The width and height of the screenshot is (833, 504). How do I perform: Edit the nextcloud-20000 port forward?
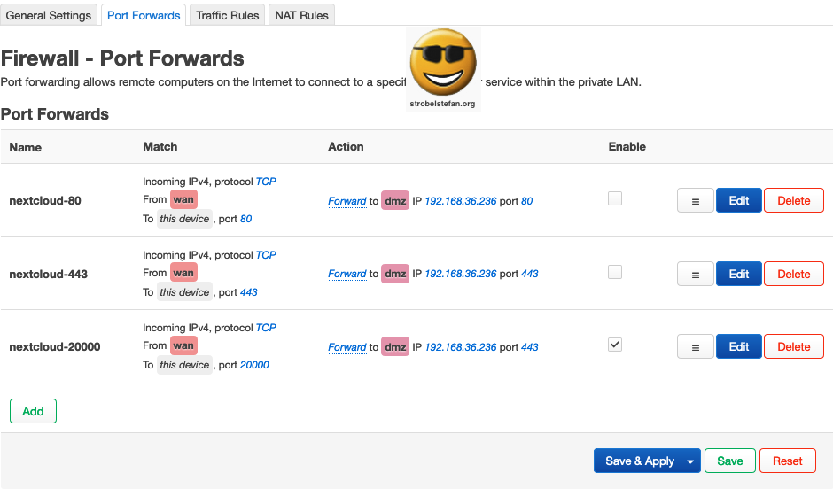739,346
